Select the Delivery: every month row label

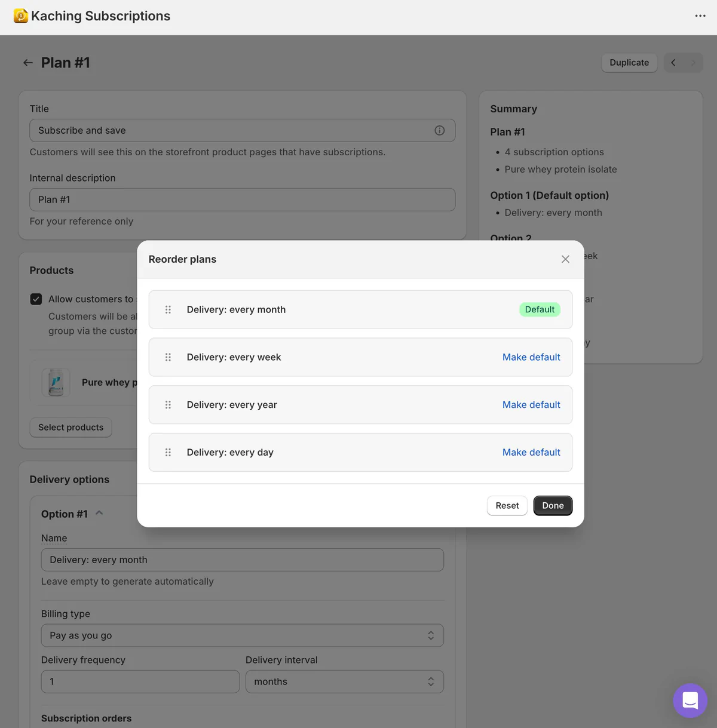pos(236,309)
